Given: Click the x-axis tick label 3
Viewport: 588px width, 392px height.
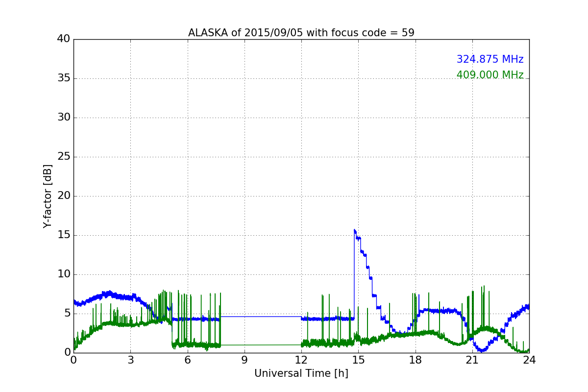Looking at the screenshot, I should pyautogui.click(x=130, y=360).
